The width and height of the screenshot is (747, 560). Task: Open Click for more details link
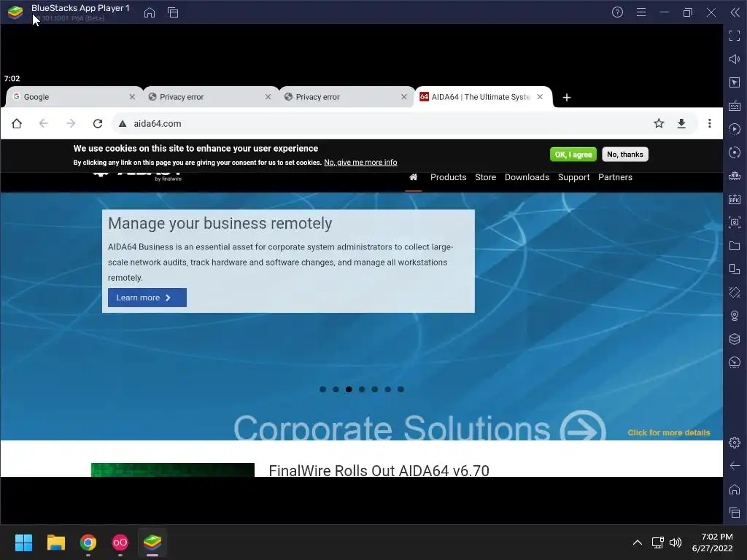point(668,433)
